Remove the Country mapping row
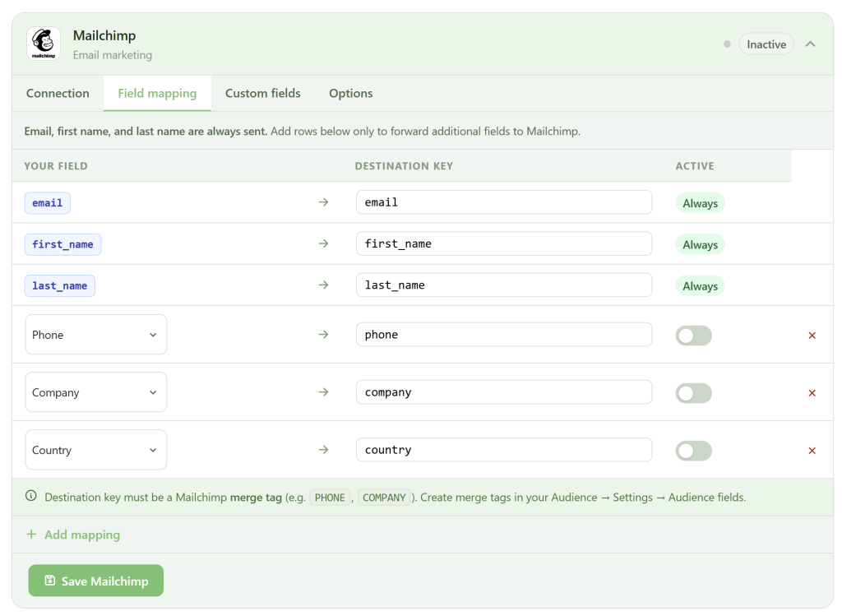This screenshot has width=842, height=616. (812, 451)
